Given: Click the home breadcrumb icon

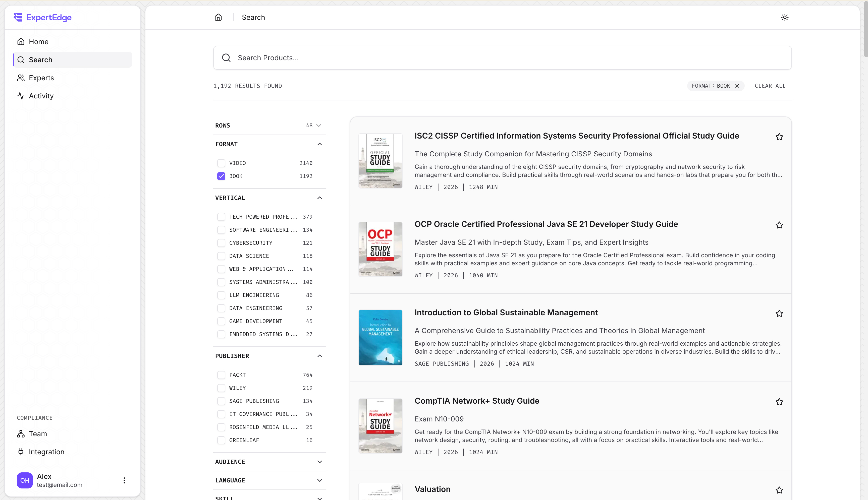Looking at the screenshot, I should coord(218,17).
